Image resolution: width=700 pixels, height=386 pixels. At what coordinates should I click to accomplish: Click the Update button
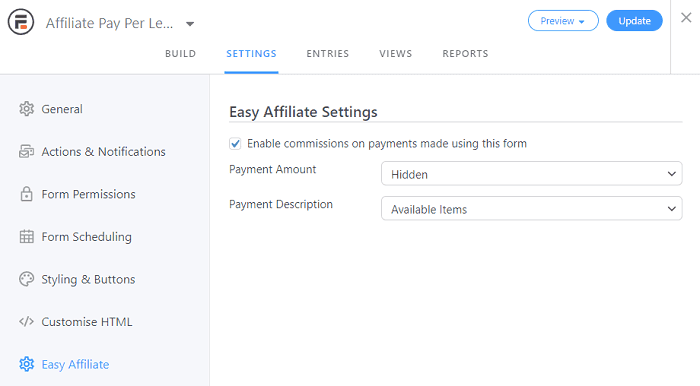click(x=634, y=21)
